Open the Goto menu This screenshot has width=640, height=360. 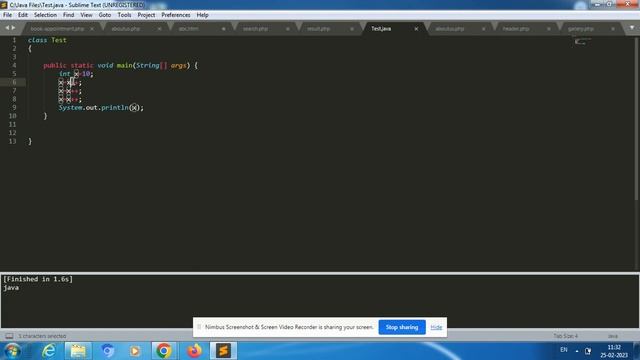pyautogui.click(x=105, y=15)
